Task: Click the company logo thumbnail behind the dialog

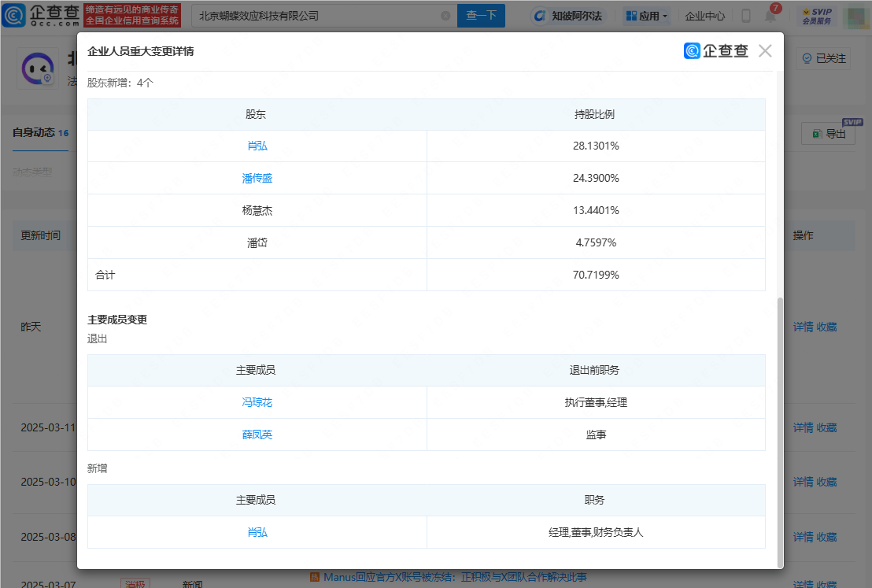Action: tap(38, 69)
